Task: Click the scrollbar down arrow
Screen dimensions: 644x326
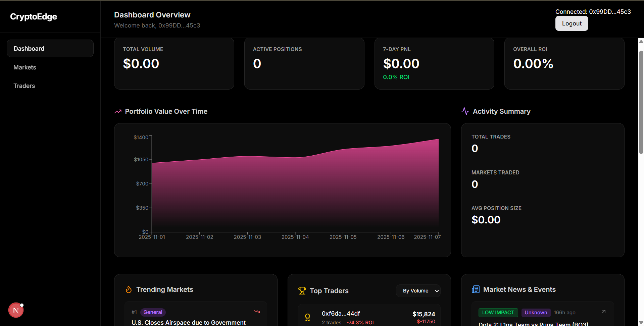Action: 641,323
